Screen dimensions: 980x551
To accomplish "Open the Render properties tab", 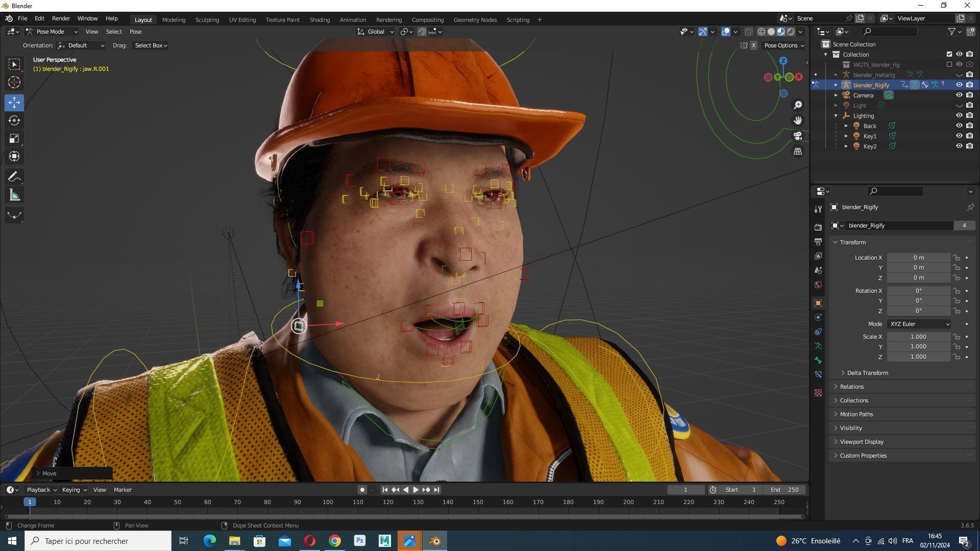I will click(818, 227).
